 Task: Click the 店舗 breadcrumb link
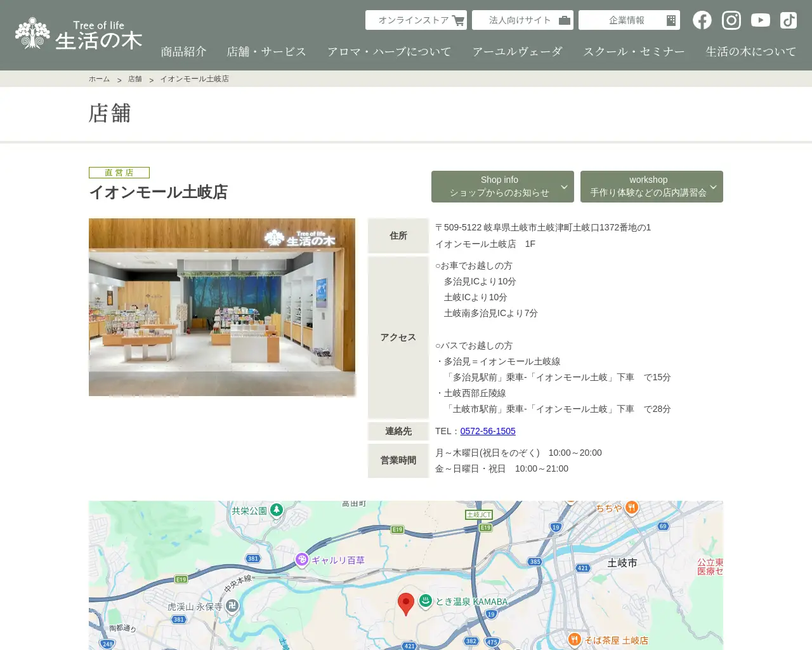134,79
